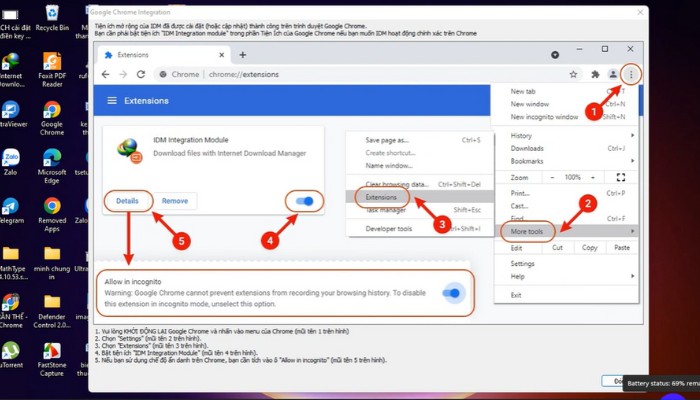Viewport: 700px width, 400px height.
Task: Choose Clear browsing data
Action: (420, 184)
